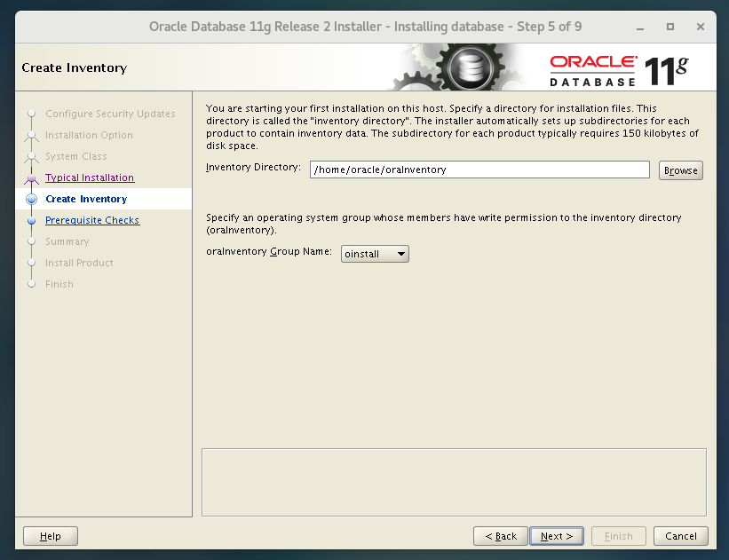This screenshot has width=729, height=560.
Task: Click the Inventory Directory label
Action: (x=253, y=167)
